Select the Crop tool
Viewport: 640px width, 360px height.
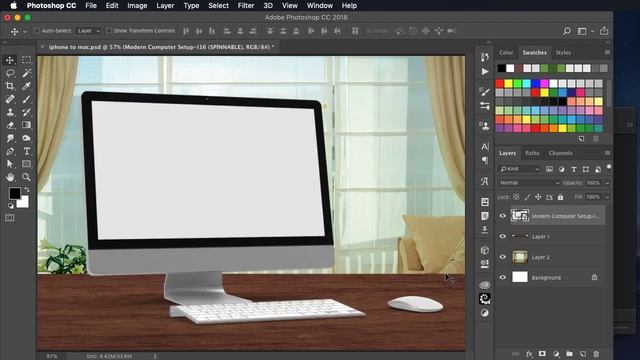click(x=10, y=86)
